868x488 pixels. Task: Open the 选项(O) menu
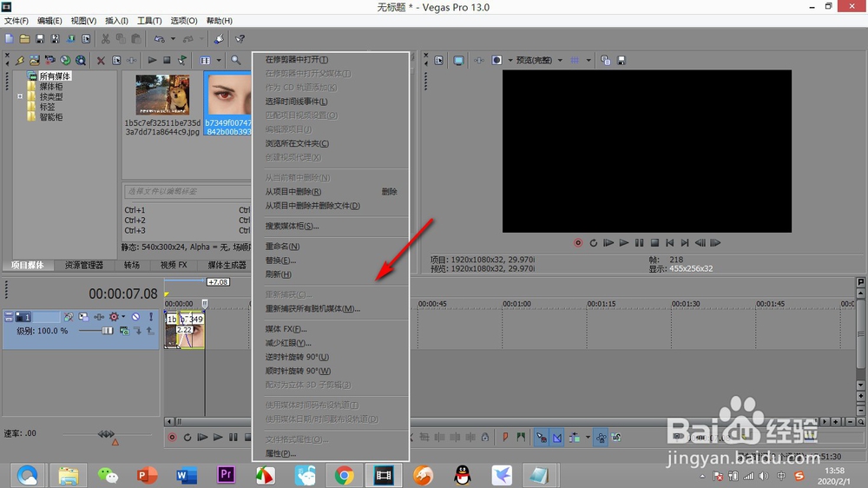coord(184,21)
